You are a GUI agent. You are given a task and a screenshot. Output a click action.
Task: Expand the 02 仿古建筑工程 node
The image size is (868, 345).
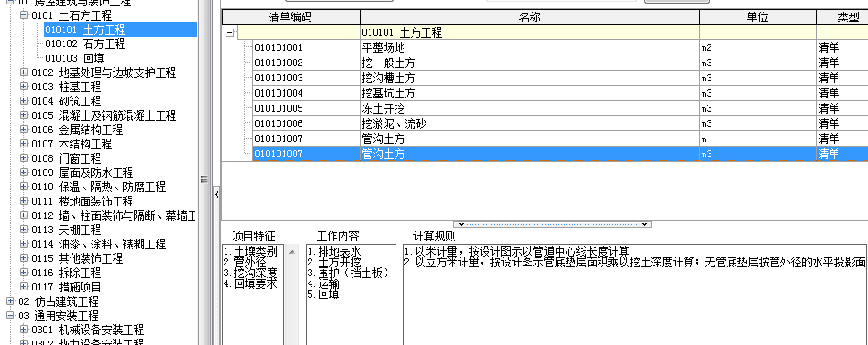click(x=11, y=301)
